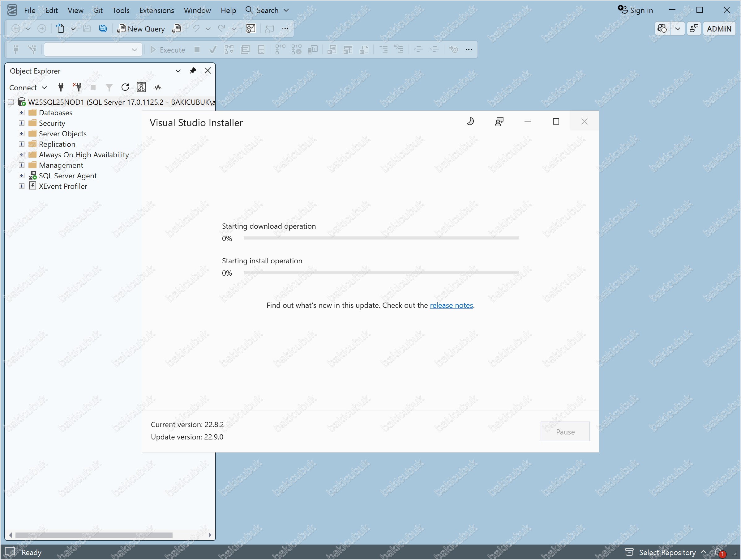The width and height of the screenshot is (741, 560).
Task: Click the Comment out selected lines icon
Action: [383, 49]
